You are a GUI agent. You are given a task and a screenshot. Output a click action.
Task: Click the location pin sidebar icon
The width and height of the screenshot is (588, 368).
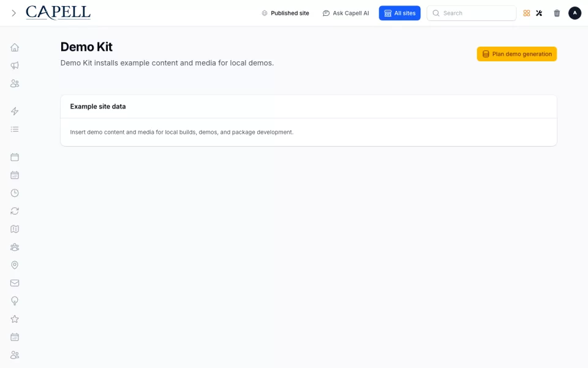pyautogui.click(x=15, y=265)
